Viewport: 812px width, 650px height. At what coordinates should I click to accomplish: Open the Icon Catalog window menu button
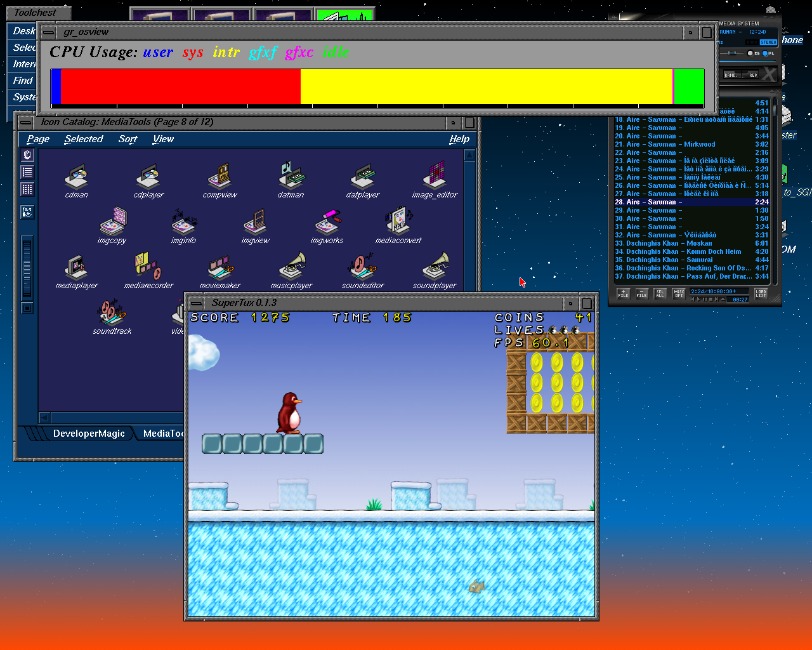coord(26,122)
